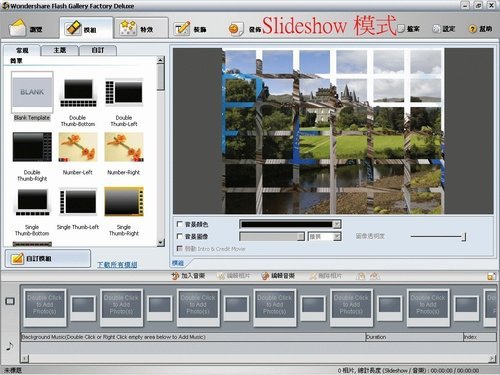
Task: Toggle the Intro & Credit Movie checkbox
Action: [180, 248]
